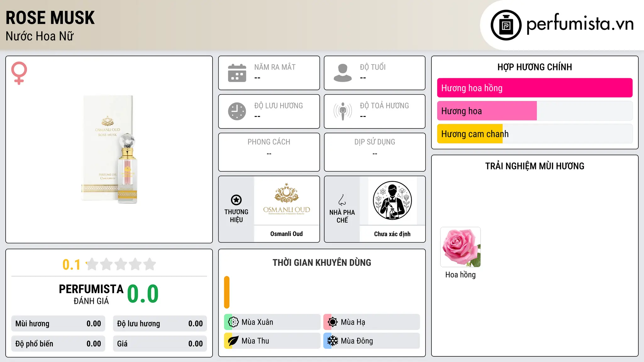Click the star badge icon above Thương Hiệu
The width and height of the screenshot is (644, 362).
[236, 200]
